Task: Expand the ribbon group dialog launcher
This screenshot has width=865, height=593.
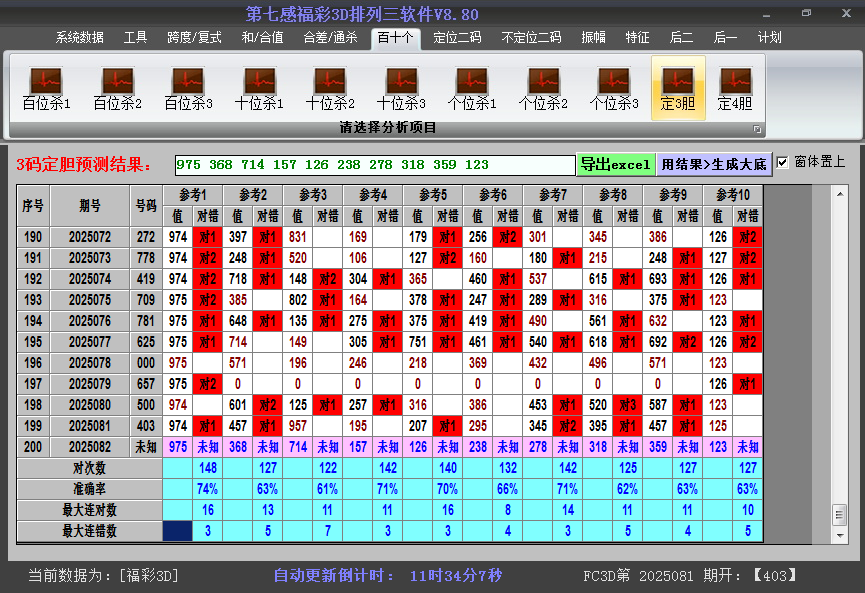Action: (757, 129)
